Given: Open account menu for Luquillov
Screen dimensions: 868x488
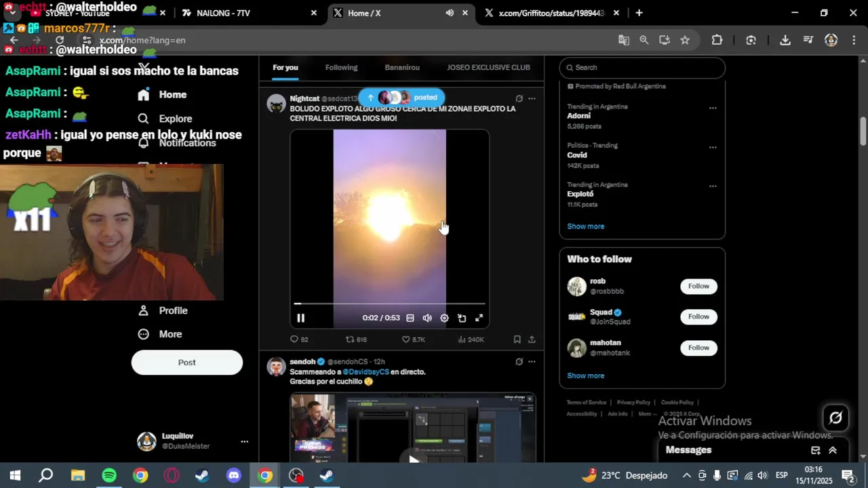Looking at the screenshot, I should click(193, 441).
